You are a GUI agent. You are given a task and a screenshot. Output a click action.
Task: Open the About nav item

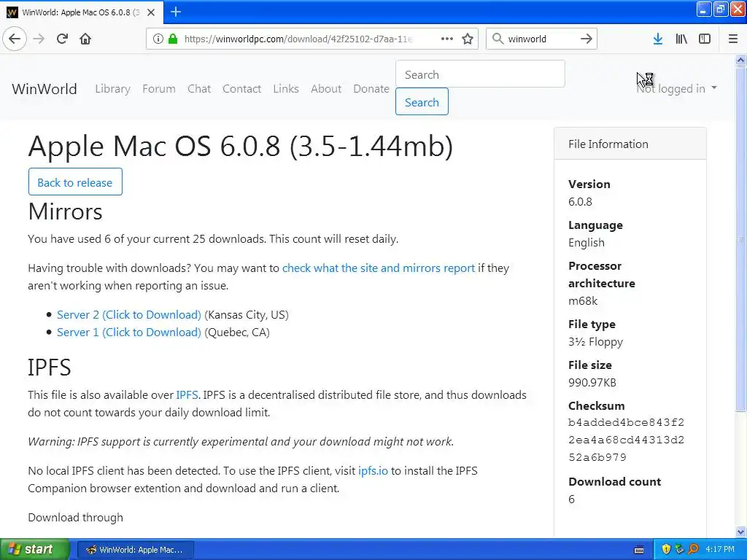326,88
